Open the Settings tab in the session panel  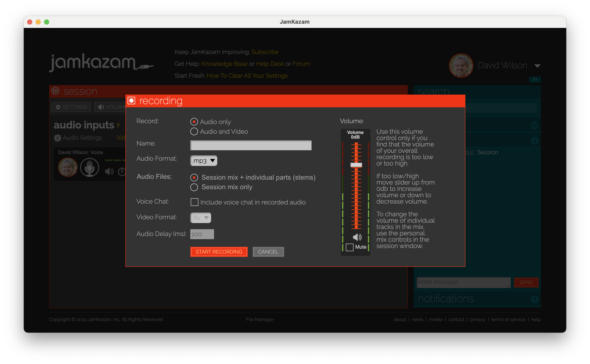(x=71, y=107)
